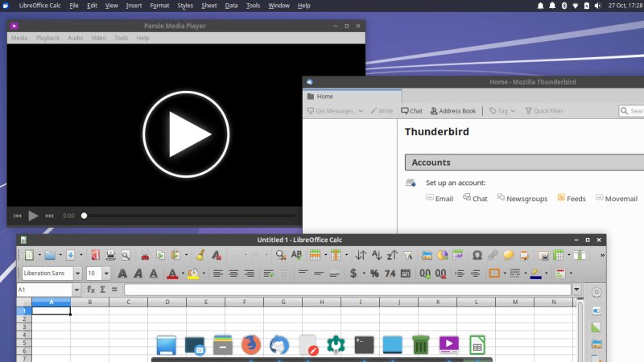Click the Increase Indent icon in Calc
This screenshot has height=362, width=644.
460,273
